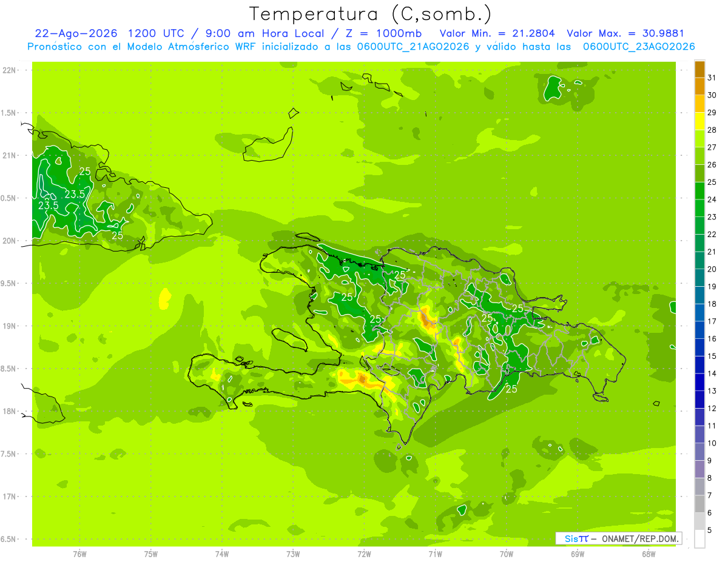Click the color bar label "25"

tap(712, 182)
